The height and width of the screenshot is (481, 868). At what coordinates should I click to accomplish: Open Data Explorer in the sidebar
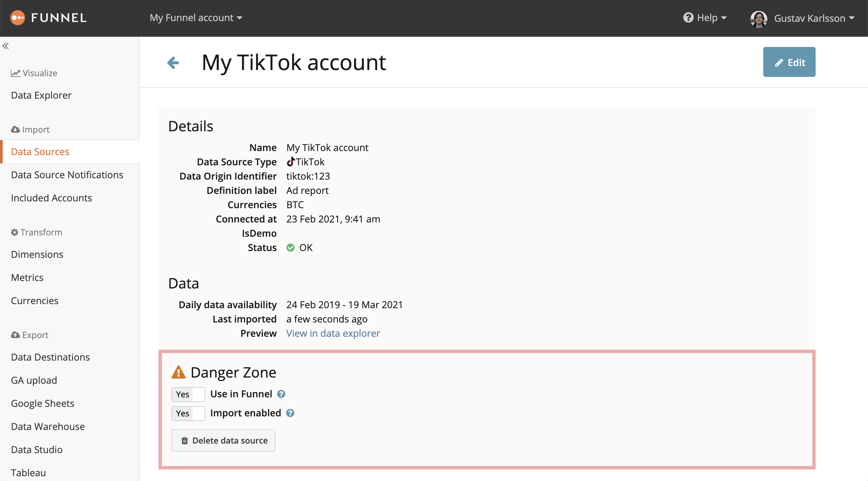pos(41,95)
